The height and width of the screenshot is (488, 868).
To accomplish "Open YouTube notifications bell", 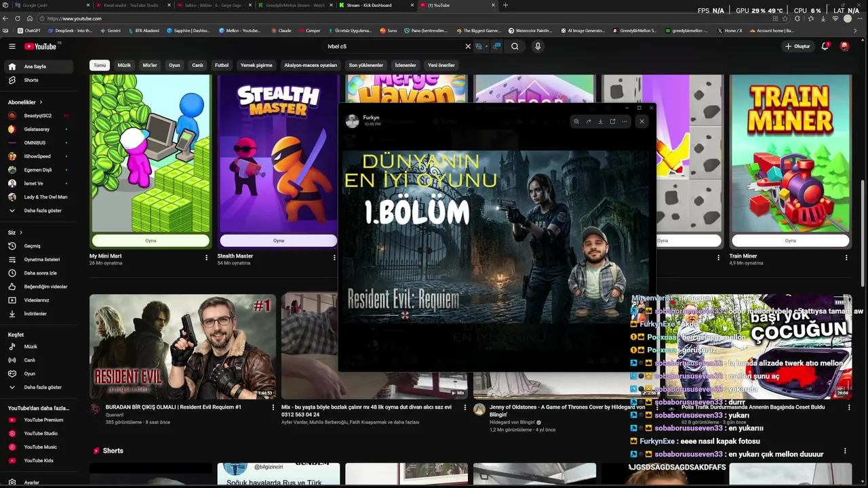I will pos(825,46).
